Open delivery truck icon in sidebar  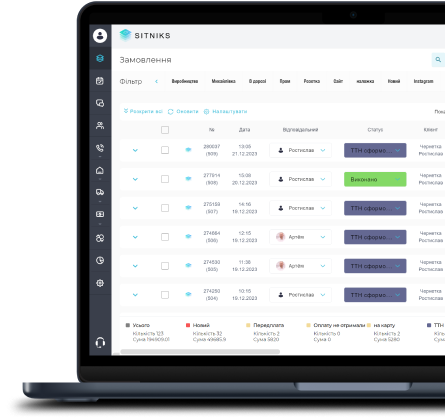[x=100, y=192]
